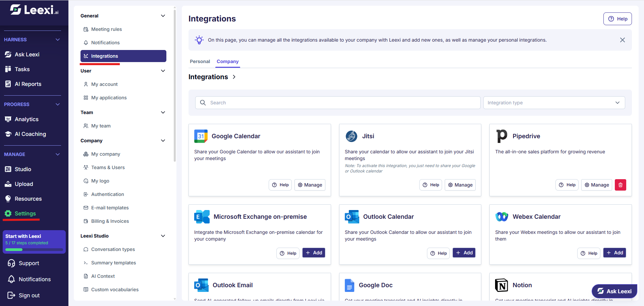
Task: Go to Analytics section
Action: (22, 119)
